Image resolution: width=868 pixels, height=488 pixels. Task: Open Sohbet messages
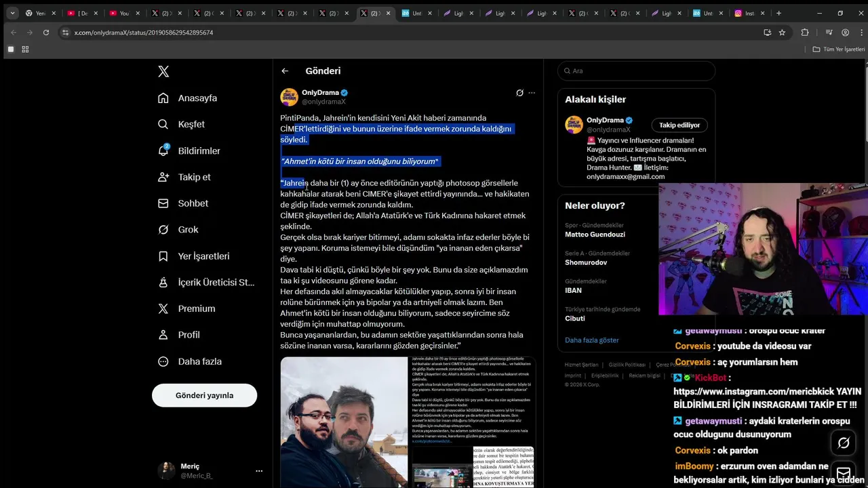pyautogui.click(x=183, y=203)
